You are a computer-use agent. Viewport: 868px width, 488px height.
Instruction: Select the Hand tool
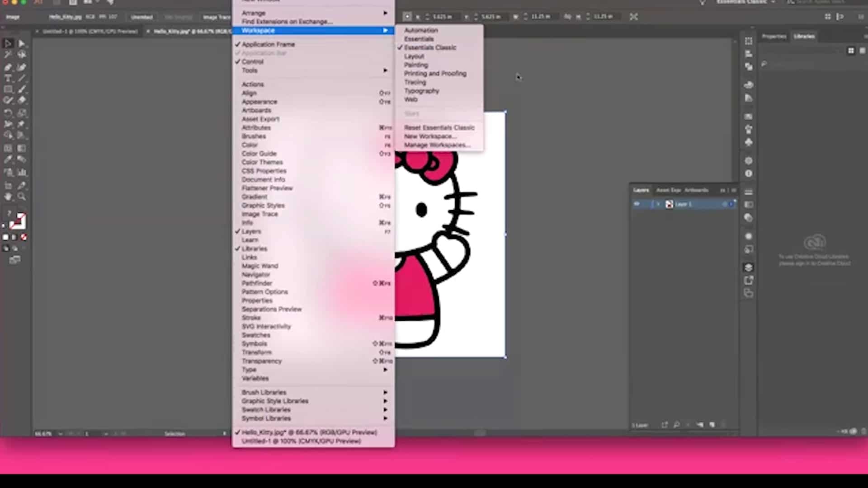pos(8,197)
